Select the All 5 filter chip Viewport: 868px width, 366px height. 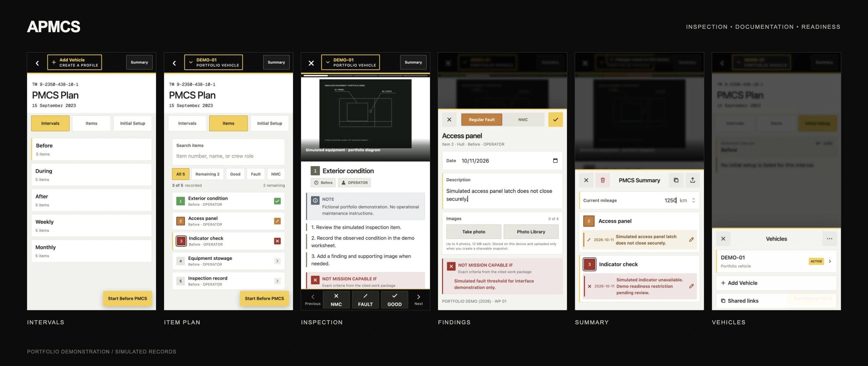(x=181, y=174)
